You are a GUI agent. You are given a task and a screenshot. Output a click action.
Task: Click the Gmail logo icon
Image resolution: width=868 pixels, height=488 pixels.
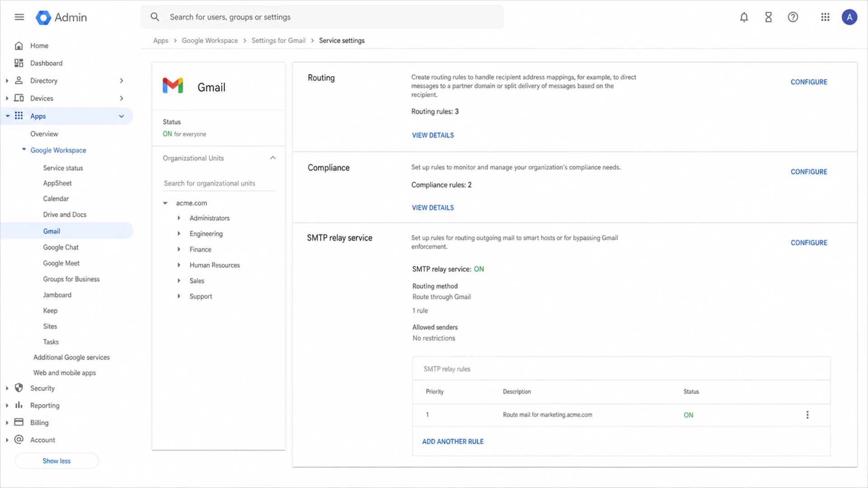[x=173, y=85]
